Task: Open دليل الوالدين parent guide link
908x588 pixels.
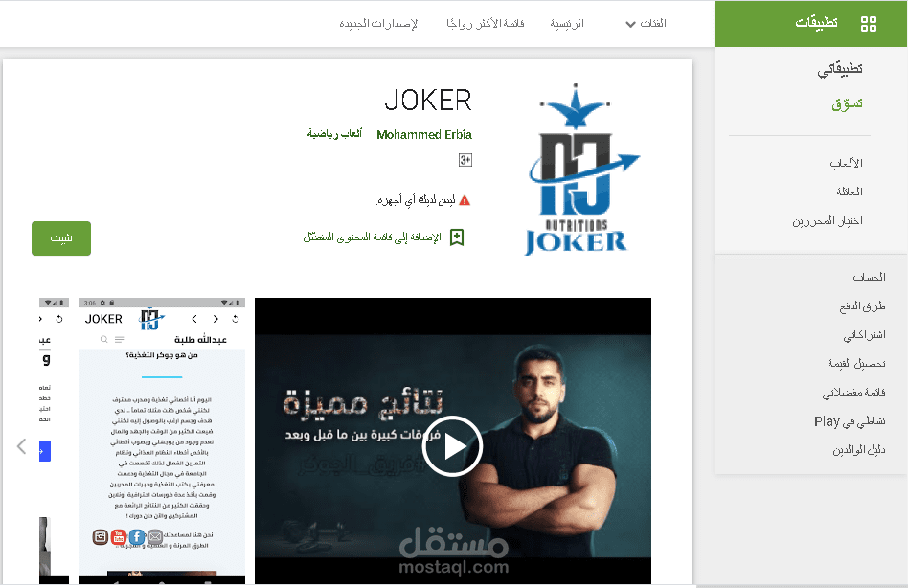Action: point(859,450)
